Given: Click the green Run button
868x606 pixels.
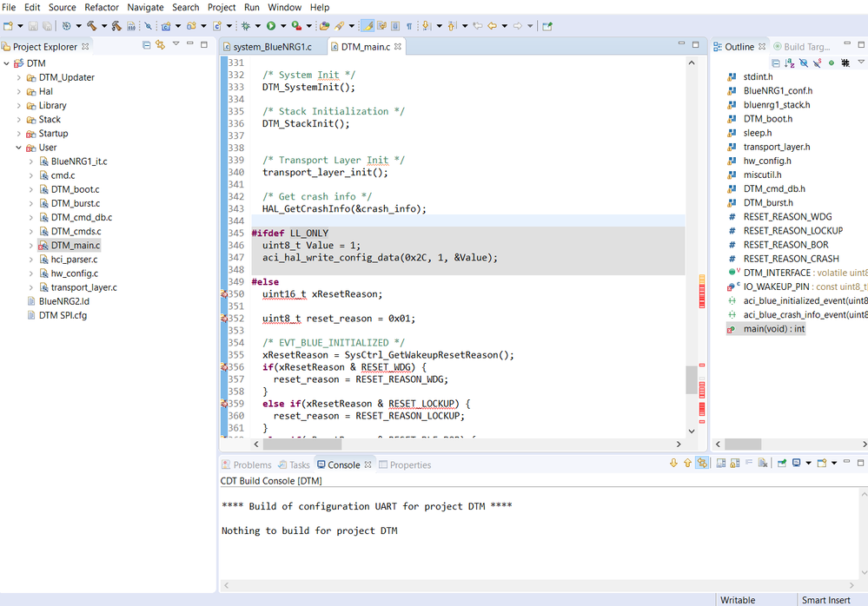Looking at the screenshot, I should tap(271, 26).
